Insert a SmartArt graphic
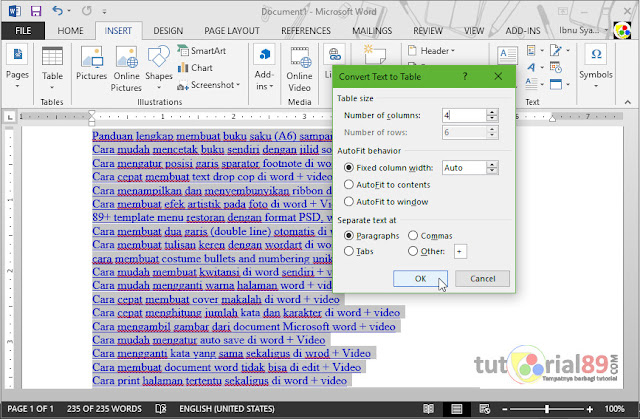640x419 pixels. (x=202, y=51)
